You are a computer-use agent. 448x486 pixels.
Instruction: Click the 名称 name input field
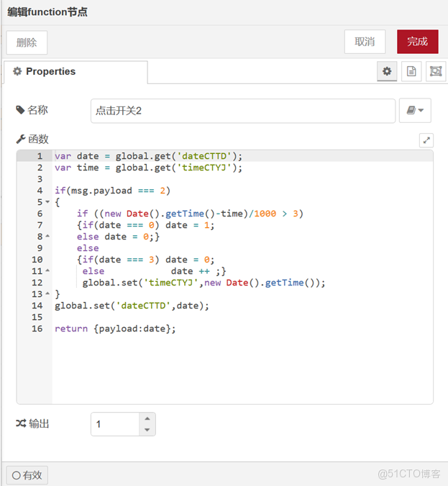coord(243,111)
